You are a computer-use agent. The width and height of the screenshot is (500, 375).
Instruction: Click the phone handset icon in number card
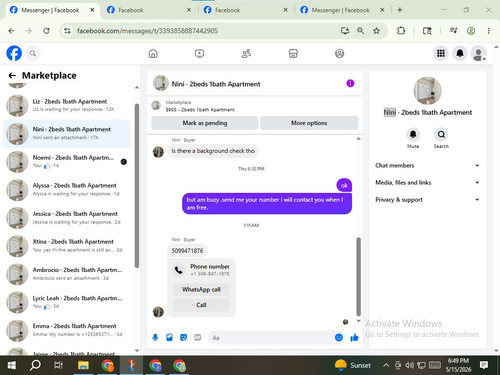pos(179,270)
